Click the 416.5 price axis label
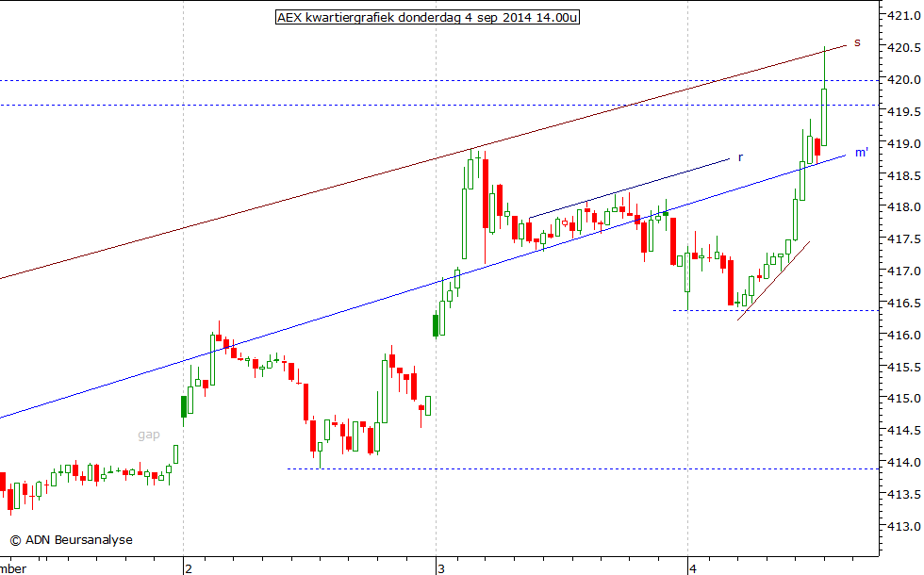Screen dimensions: 924x575 tap(904, 303)
